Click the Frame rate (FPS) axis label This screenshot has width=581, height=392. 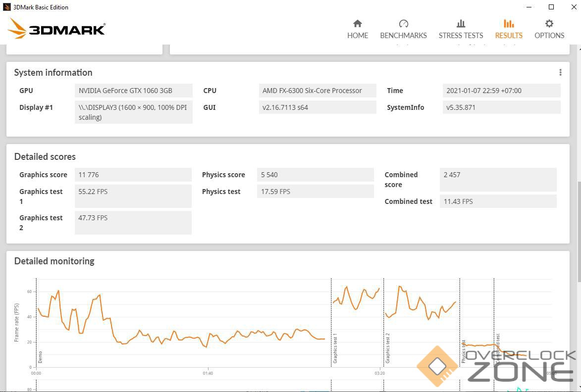[16, 322]
